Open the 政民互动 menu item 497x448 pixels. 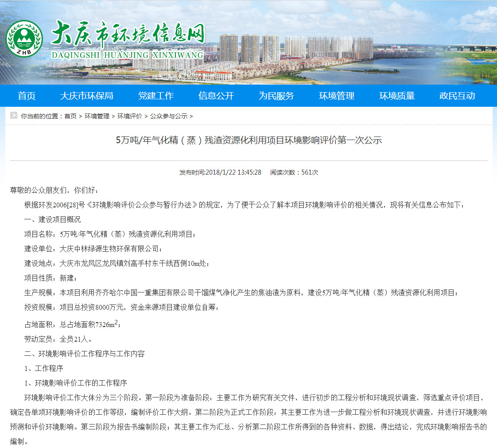[457, 96]
